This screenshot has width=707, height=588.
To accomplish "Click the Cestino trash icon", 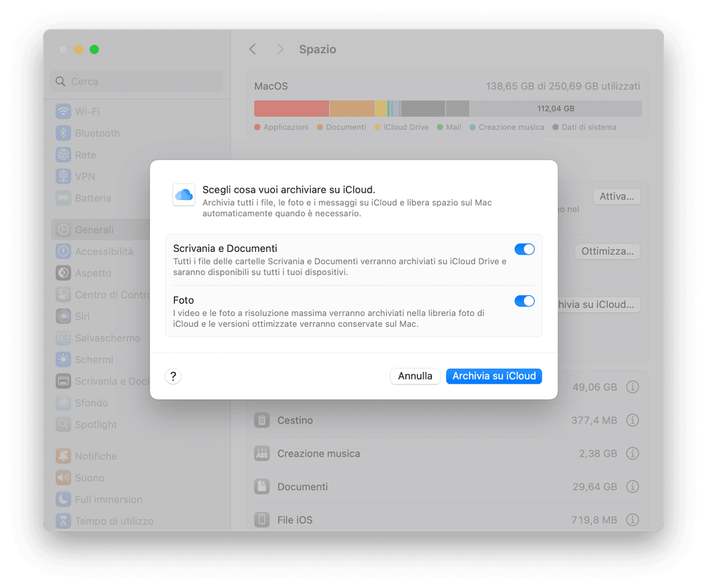I will (262, 420).
